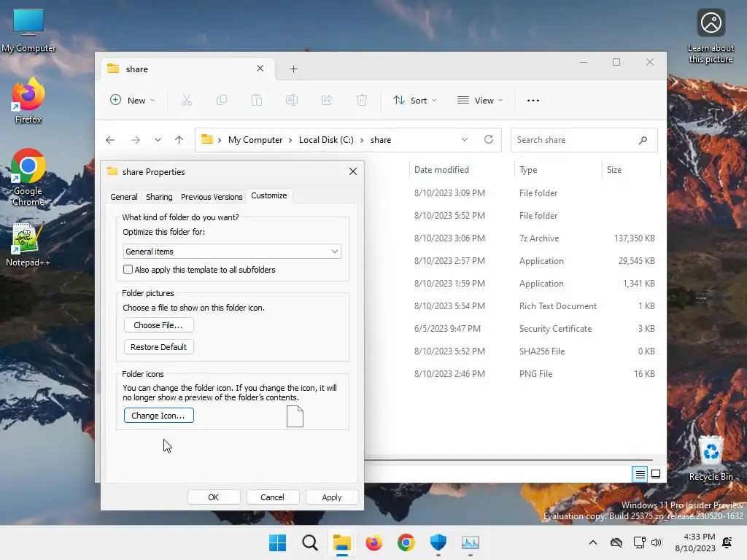The image size is (747, 560).
Task: Select the share Explorer window tab
Action: (x=186, y=69)
